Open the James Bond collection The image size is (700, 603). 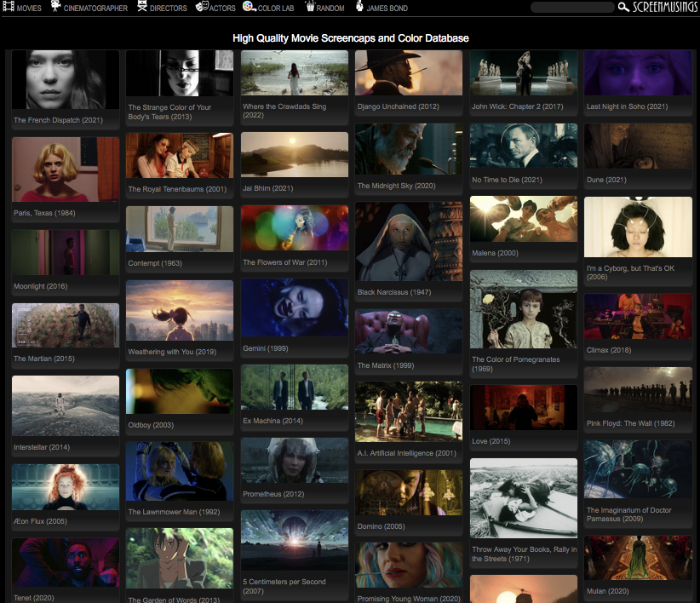click(x=387, y=9)
